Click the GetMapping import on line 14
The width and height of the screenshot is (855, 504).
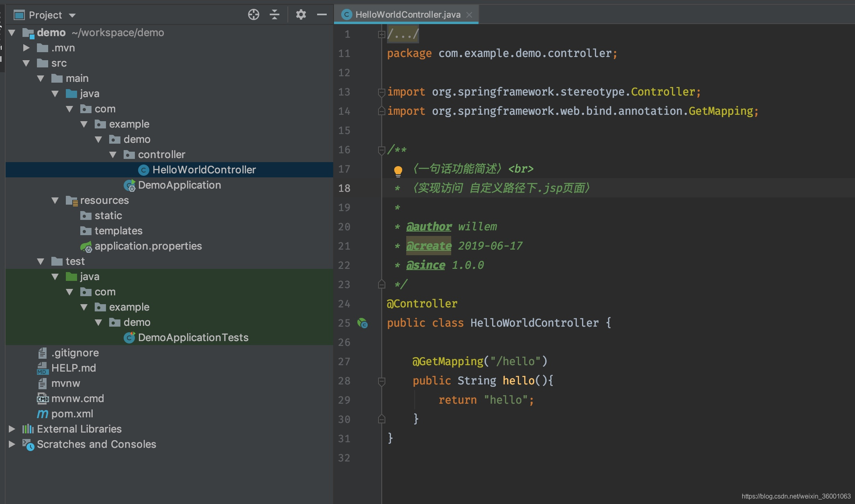tap(721, 111)
